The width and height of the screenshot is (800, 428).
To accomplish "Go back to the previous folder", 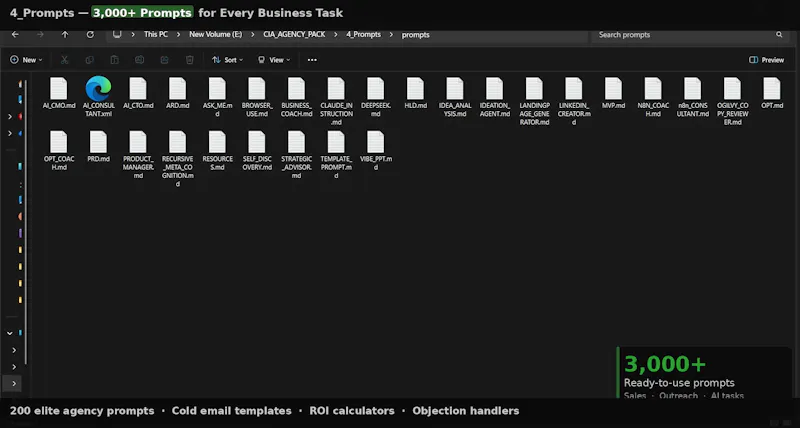I will click(15, 35).
